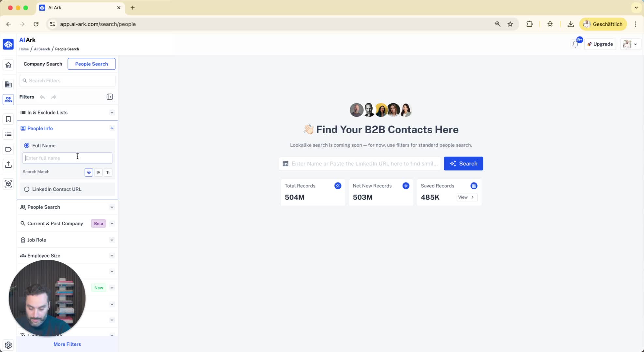Select the People Search tab
This screenshot has width=644, height=352.
91,64
